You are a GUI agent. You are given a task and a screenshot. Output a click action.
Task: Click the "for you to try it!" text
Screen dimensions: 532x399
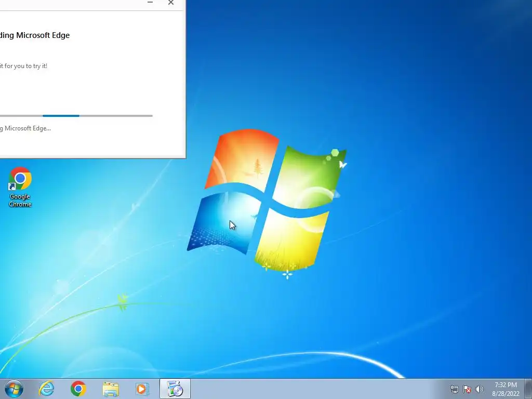coord(26,66)
